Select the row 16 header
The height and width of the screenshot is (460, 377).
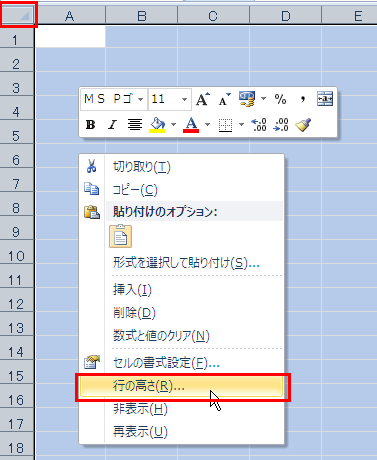17,396
